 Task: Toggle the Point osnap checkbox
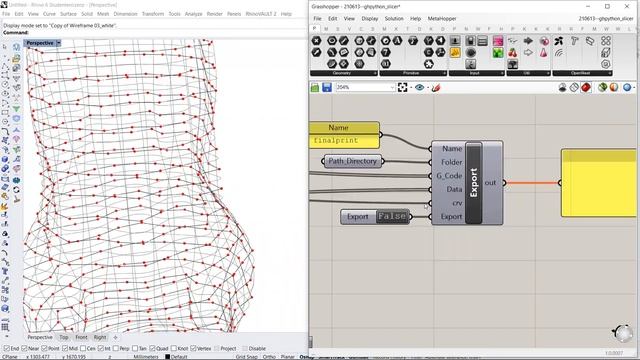point(44,349)
